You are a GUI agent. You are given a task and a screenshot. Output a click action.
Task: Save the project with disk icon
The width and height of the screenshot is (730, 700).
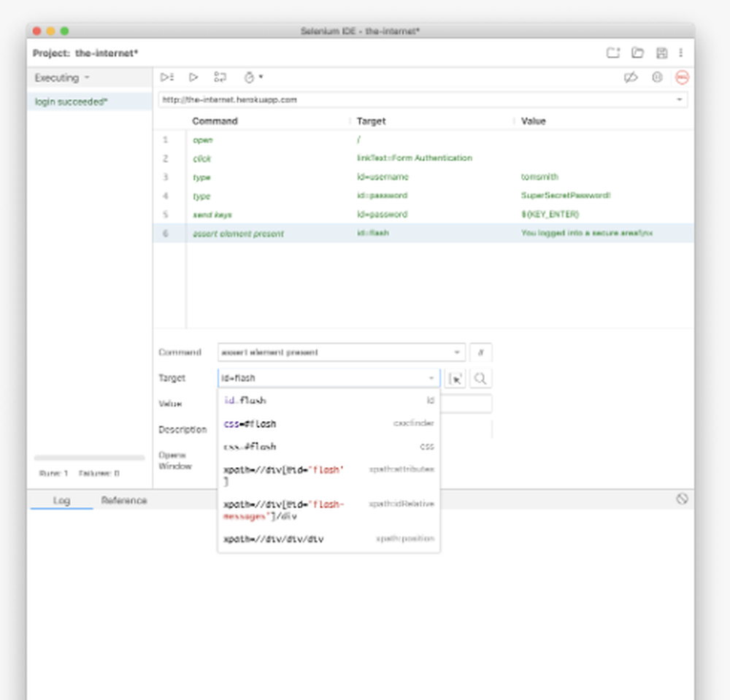click(661, 53)
